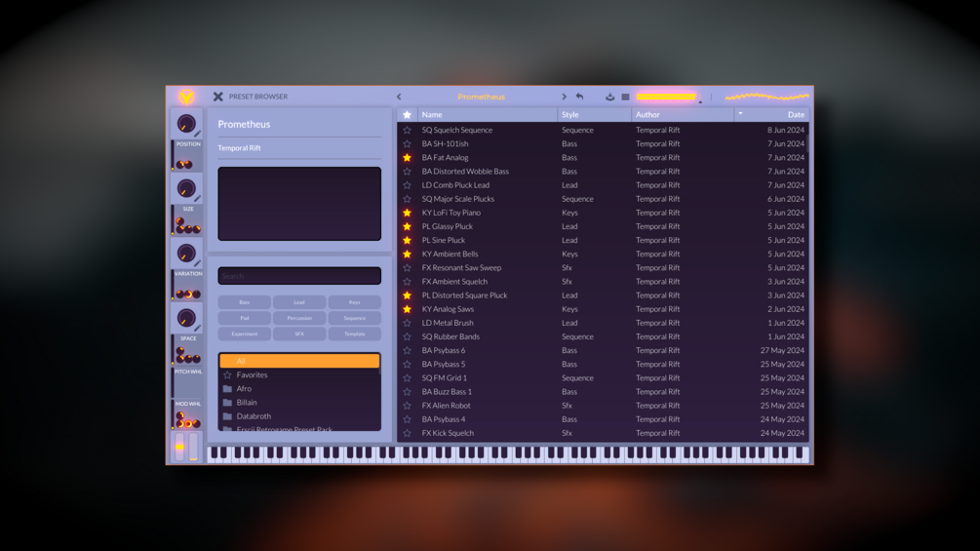This screenshot has width=980, height=551.
Task: Click the Variation macro knob
Action: (185, 253)
